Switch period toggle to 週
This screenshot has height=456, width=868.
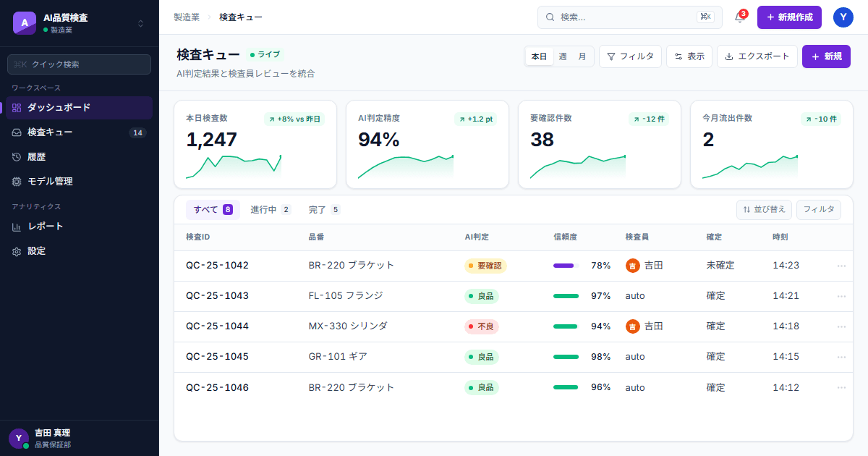tap(562, 56)
